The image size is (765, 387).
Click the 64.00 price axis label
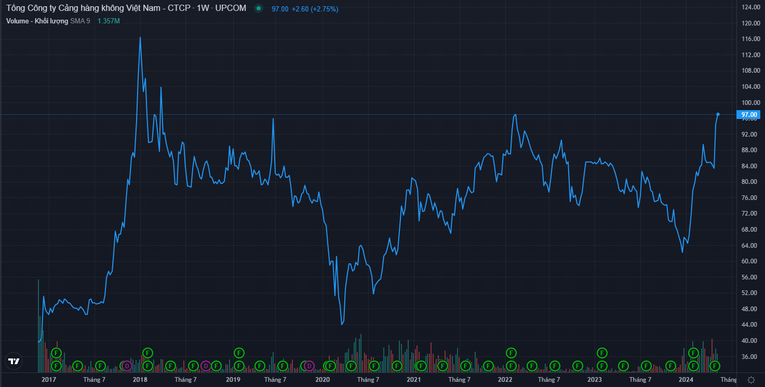[750, 245]
